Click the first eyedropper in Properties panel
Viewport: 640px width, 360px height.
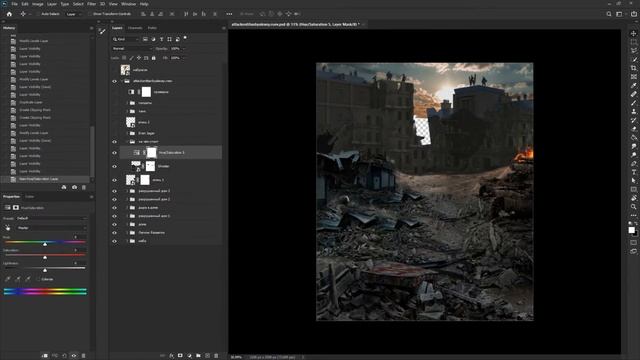(8, 279)
